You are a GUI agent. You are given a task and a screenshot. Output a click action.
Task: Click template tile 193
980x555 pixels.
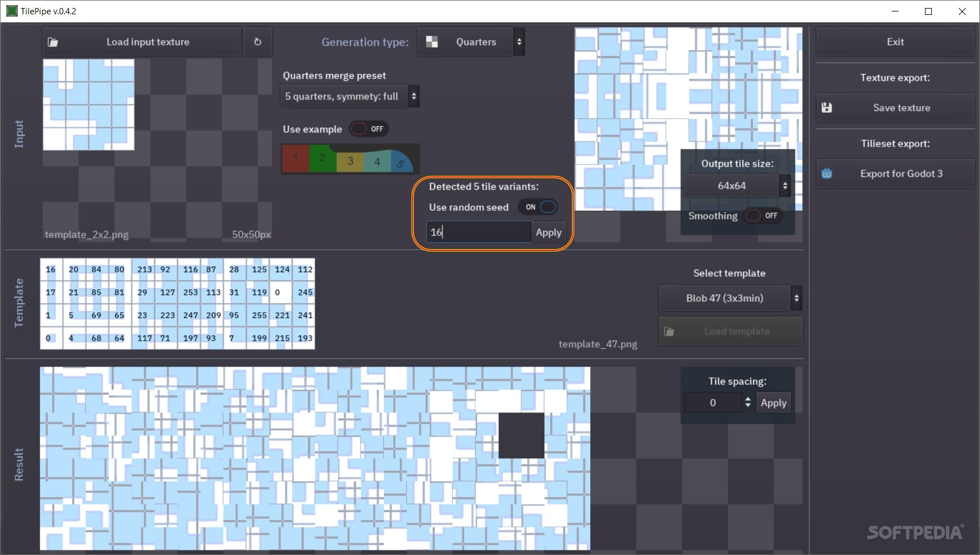304,338
